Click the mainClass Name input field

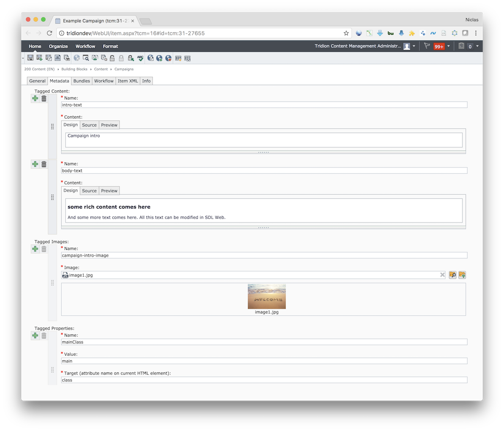click(x=264, y=342)
